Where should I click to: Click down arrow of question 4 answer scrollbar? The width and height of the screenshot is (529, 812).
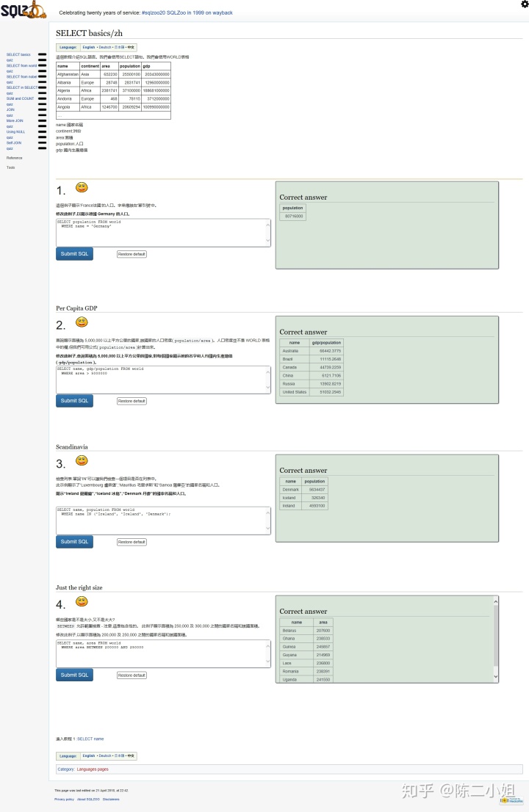(x=496, y=677)
